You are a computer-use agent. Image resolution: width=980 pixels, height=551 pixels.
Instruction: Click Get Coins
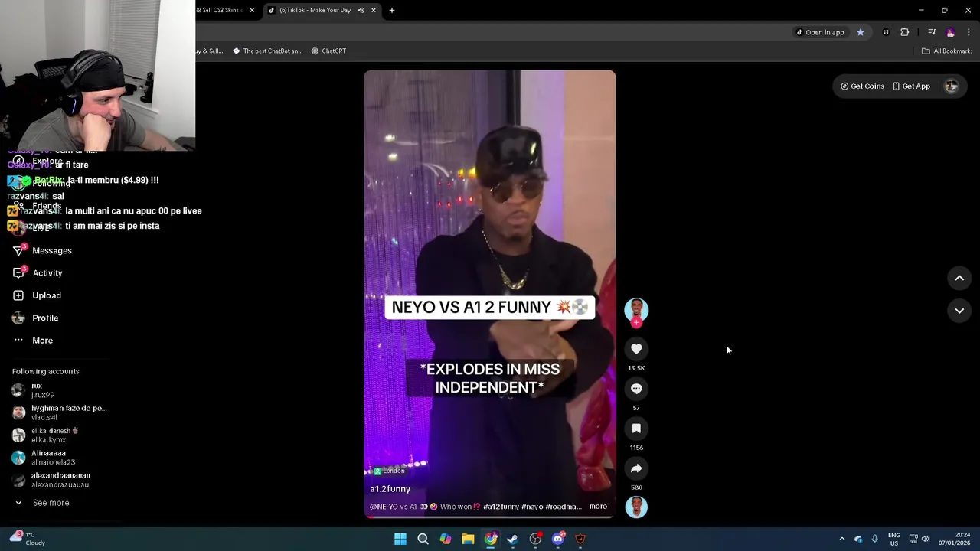(x=862, y=86)
